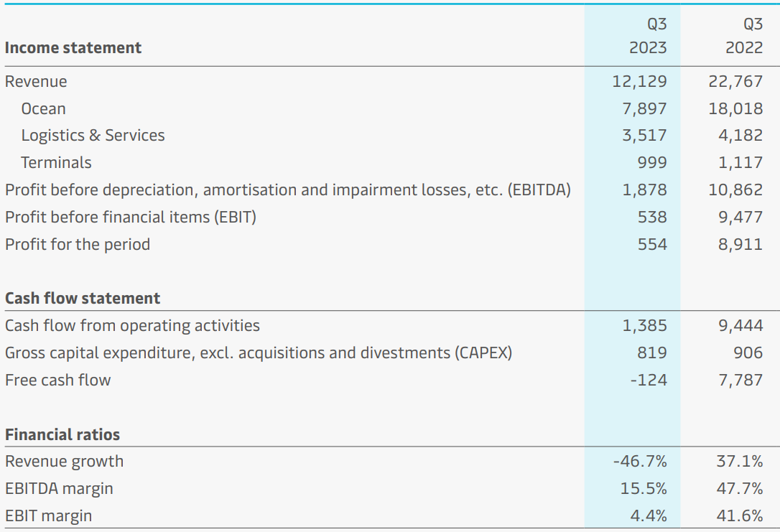Click EBITDA margin 2022 value 47.7%
Viewport: 780px width, 532px height.
coord(739,489)
